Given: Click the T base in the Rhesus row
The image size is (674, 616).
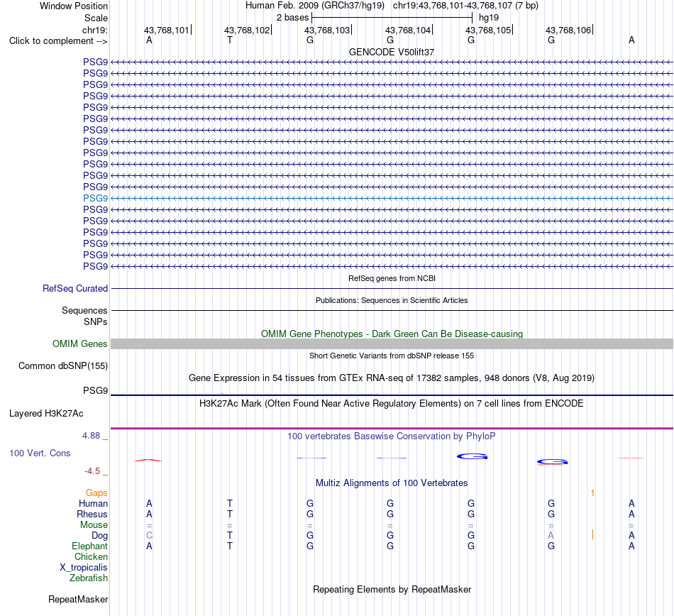Looking at the screenshot, I should [x=230, y=514].
